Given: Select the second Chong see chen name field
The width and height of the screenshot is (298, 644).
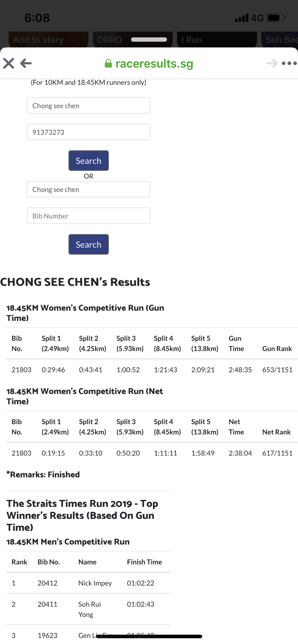Looking at the screenshot, I should (89, 189).
